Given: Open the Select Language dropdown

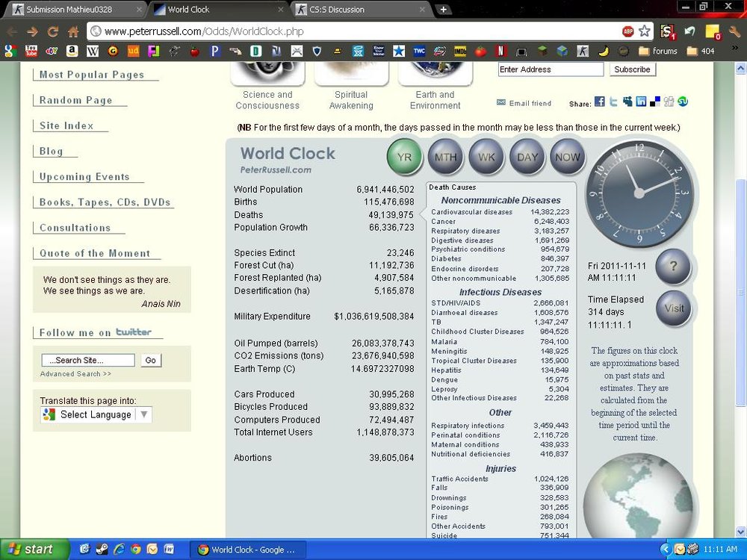Looking at the screenshot, I should point(96,414).
